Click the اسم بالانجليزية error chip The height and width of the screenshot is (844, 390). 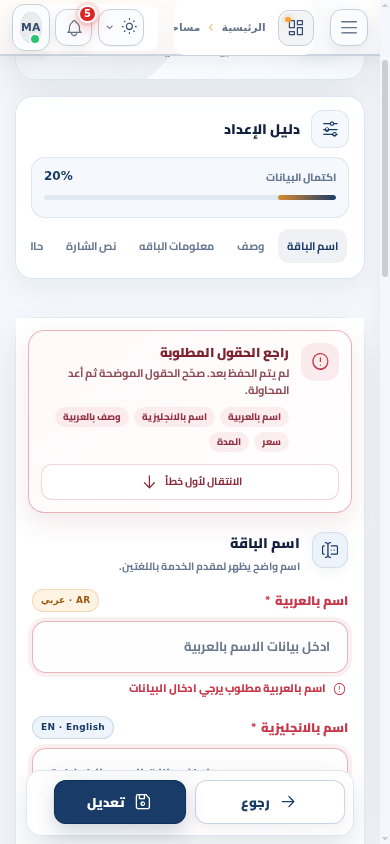174,417
